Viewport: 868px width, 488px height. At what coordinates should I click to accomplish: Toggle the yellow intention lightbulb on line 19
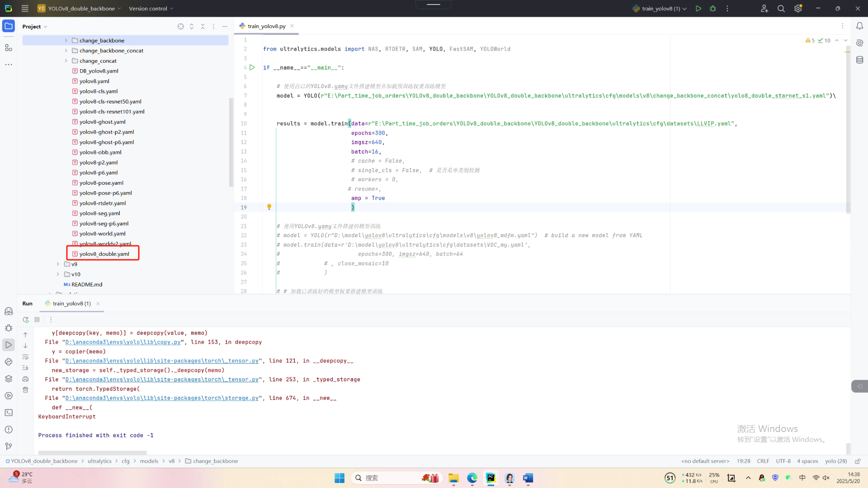click(269, 207)
